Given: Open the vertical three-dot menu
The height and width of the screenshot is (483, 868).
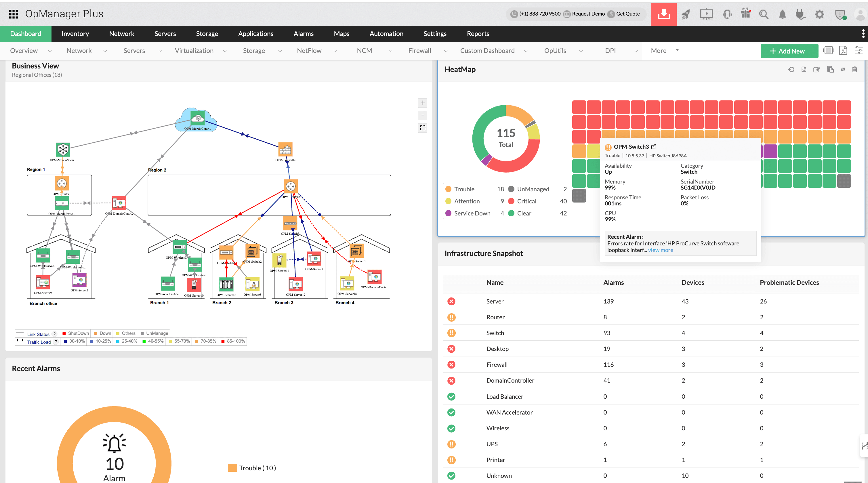Looking at the screenshot, I should click(x=863, y=33).
